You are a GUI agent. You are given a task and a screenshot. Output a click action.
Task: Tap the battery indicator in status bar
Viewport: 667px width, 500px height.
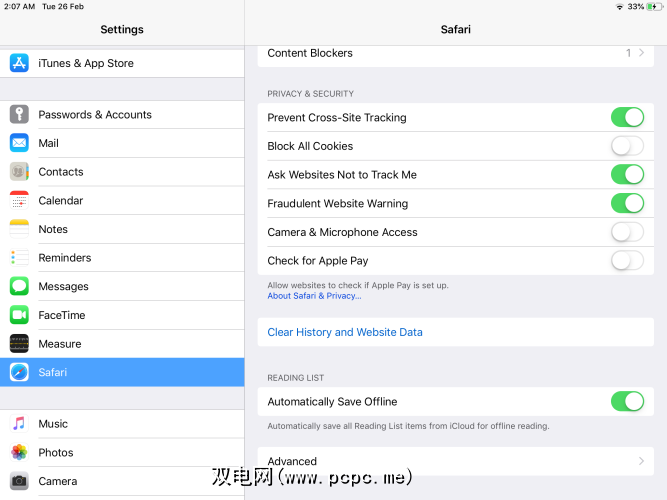pyautogui.click(x=654, y=7)
